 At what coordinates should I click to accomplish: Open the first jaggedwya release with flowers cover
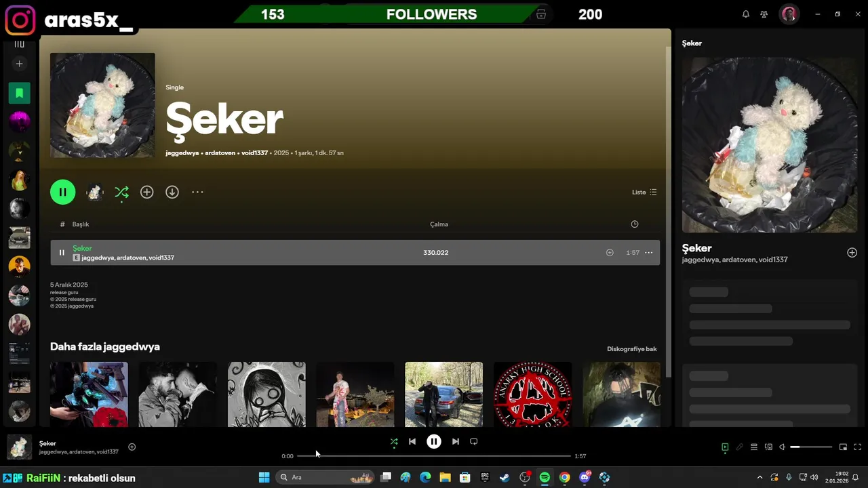89,394
